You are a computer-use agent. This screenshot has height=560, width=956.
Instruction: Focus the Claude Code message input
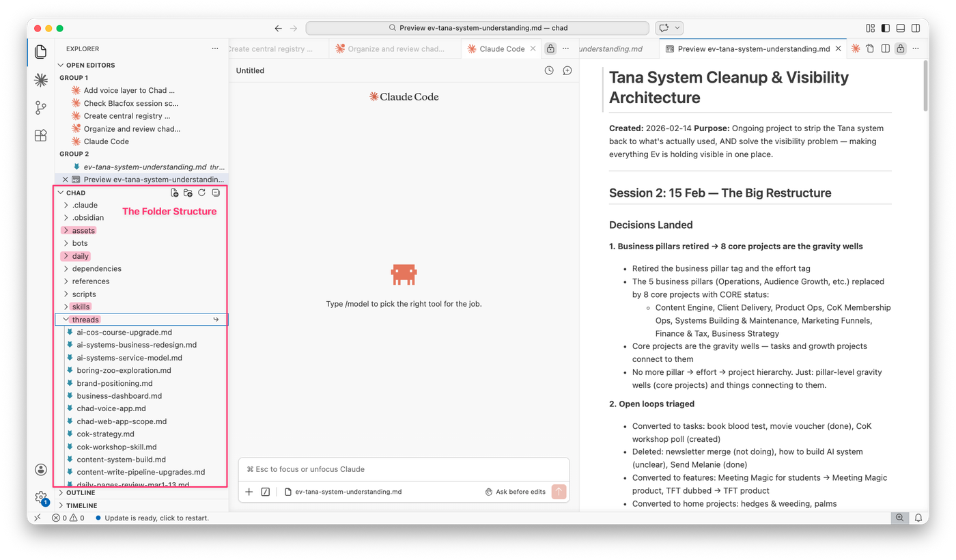[x=404, y=469]
